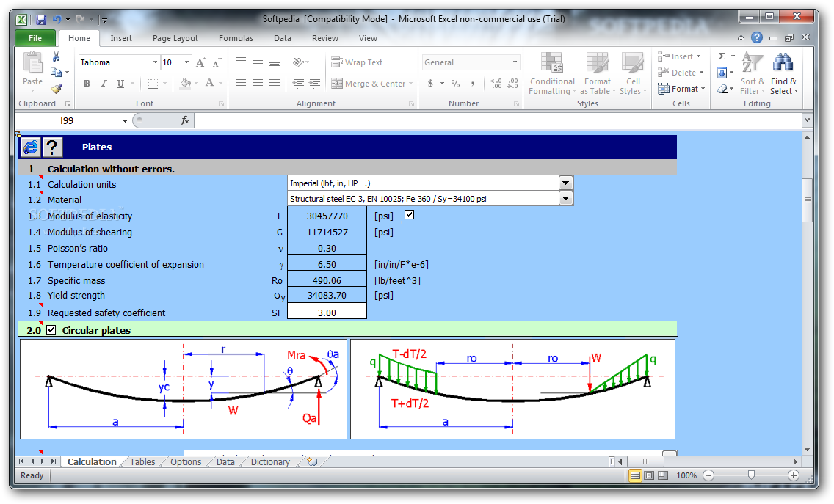The height and width of the screenshot is (504, 834).
Task: Click the AutoSum sigma icon
Action: click(722, 56)
